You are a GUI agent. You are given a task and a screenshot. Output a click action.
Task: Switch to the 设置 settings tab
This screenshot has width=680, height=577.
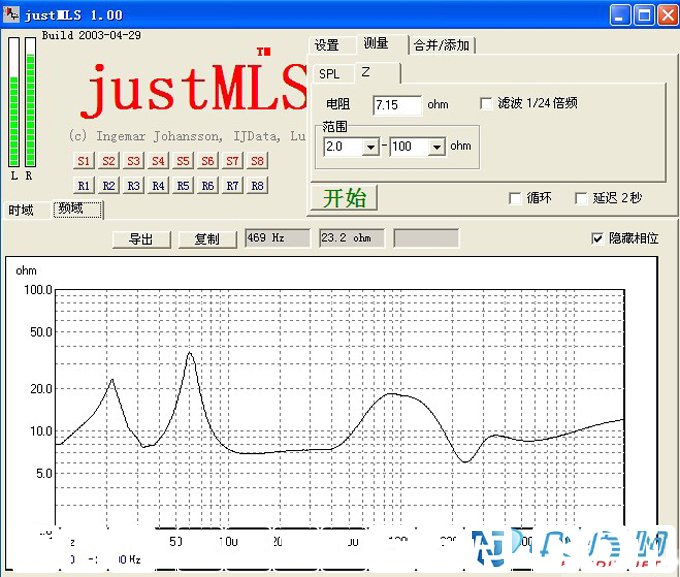click(x=327, y=45)
